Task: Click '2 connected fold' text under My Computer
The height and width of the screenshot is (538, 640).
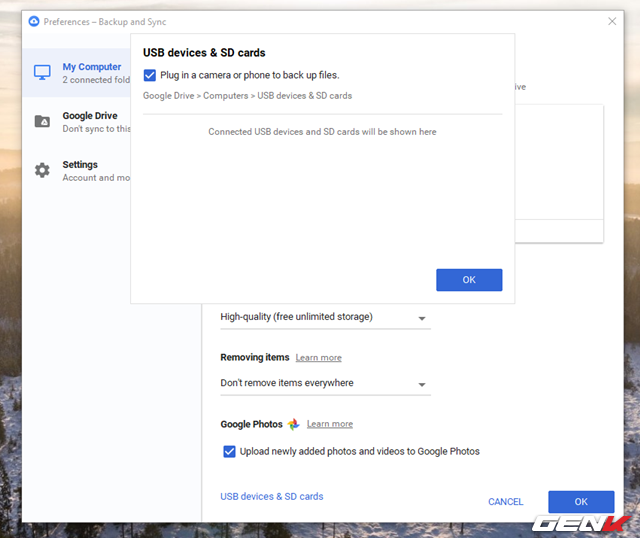Action: click(x=96, y=80)
